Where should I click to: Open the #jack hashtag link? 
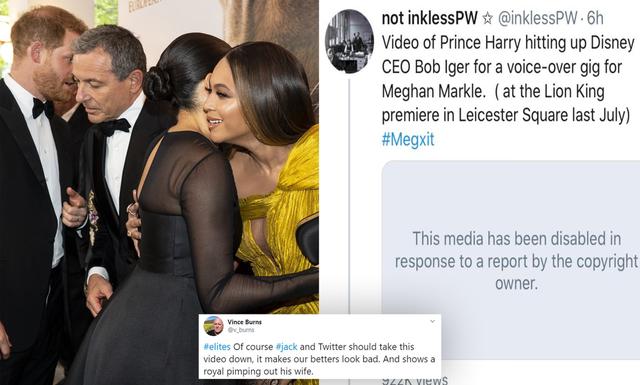(x=287, y=347)
